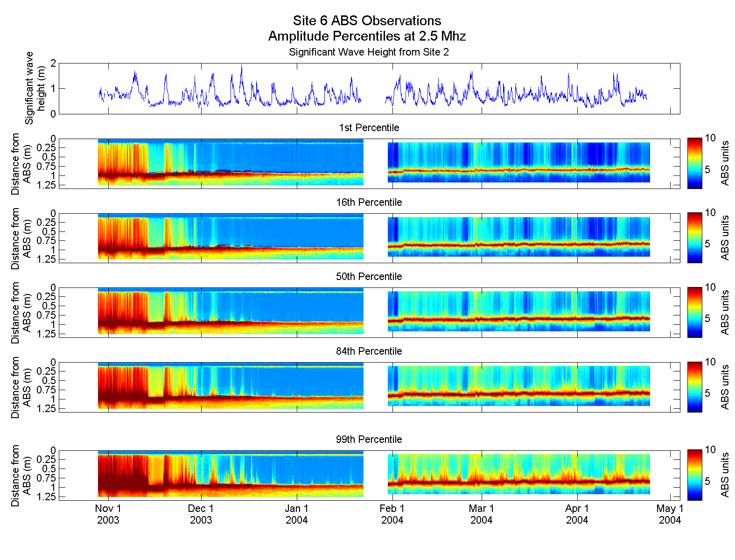The width and height of the screenshot is (735, 560).
Task: Select the "Apr 1 2004" date axis label
Action: pyautogui.click(x=577, y=514)
